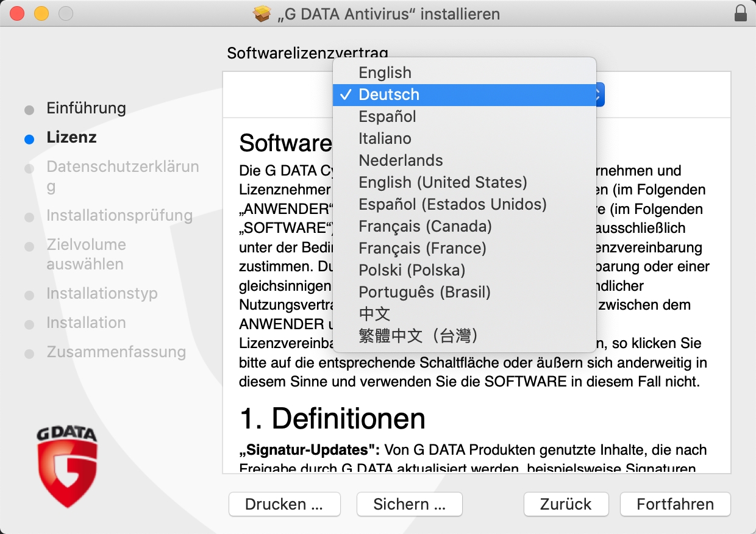Image resolution: width=756 pixels, height=534 pixels.
Task: Click the Drucken button
Action: [x=284, y=504]
